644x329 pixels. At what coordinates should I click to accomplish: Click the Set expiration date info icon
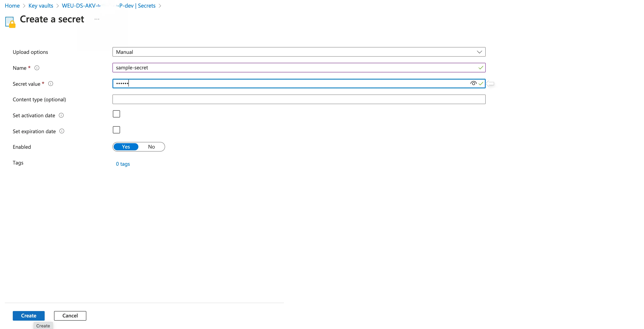(62, 131)
